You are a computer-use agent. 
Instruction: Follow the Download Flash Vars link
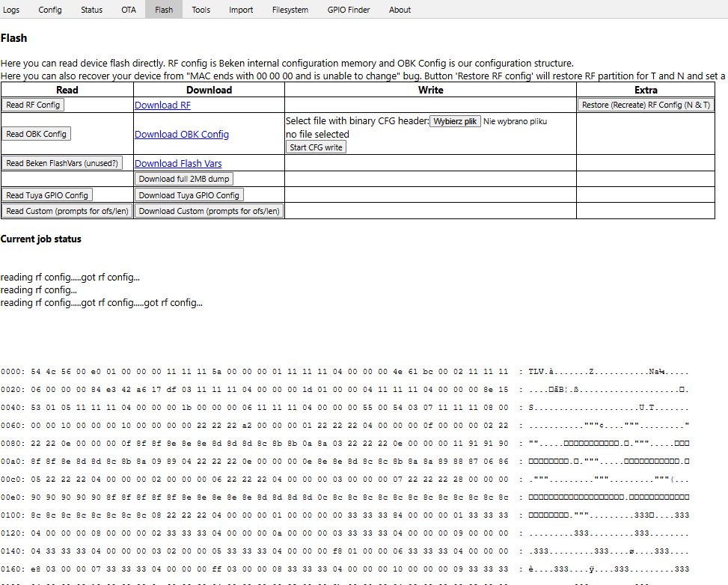178,163
